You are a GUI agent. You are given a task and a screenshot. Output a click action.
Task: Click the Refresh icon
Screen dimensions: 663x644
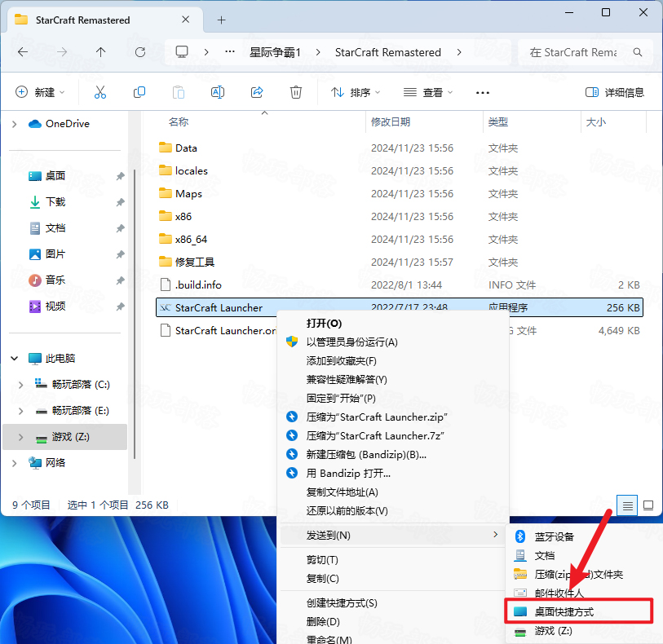140,52
